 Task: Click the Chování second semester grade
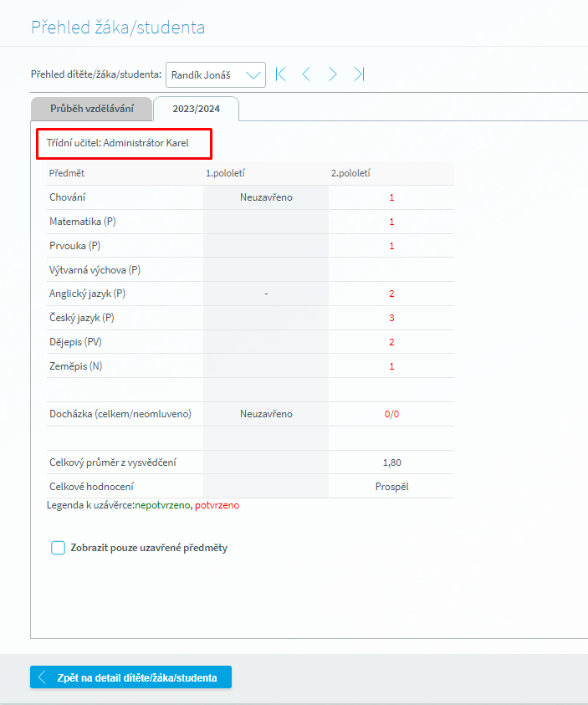pyautogui.click(x=391, y=197)
